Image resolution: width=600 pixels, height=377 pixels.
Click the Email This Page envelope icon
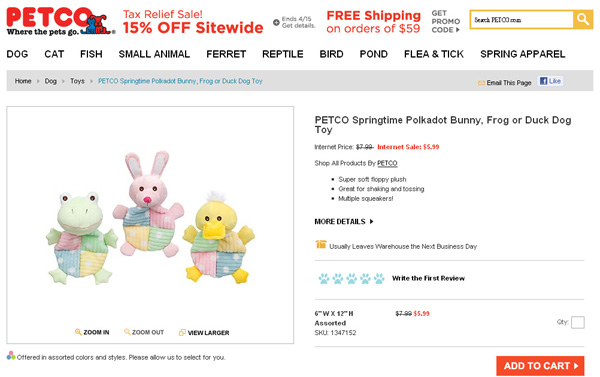481,83
